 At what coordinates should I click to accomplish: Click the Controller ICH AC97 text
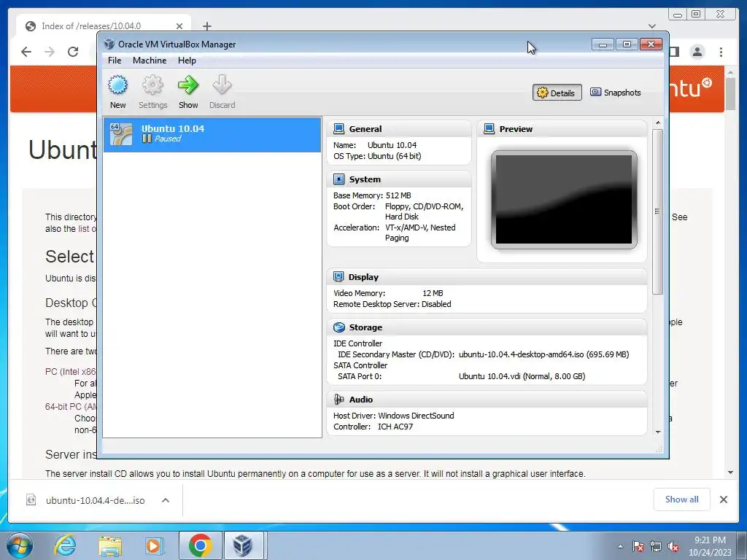[x=373, y=426]
